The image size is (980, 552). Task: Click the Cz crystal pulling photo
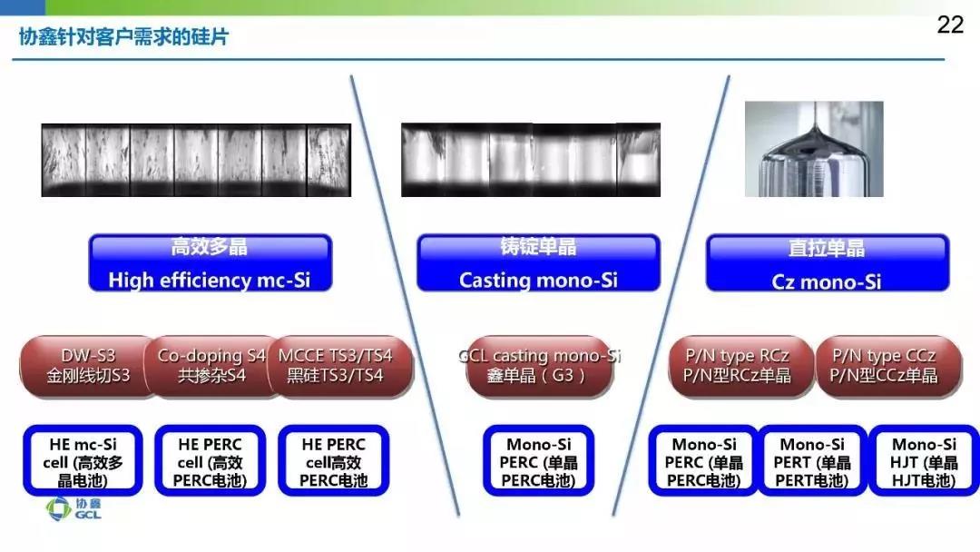[814, 149]
